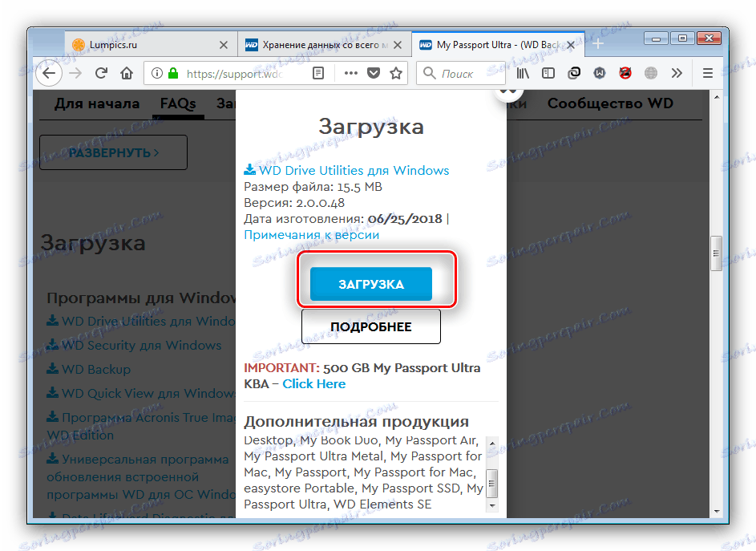Toggle reader view in address bar
The image size is (756, 551).
[318, 73]
